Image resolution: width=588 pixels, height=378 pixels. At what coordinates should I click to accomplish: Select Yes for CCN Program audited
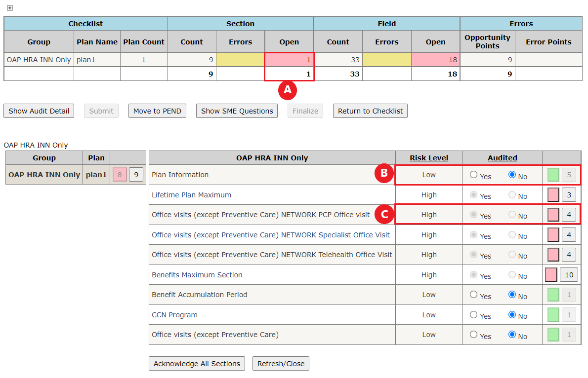click(x=474, y=315)
